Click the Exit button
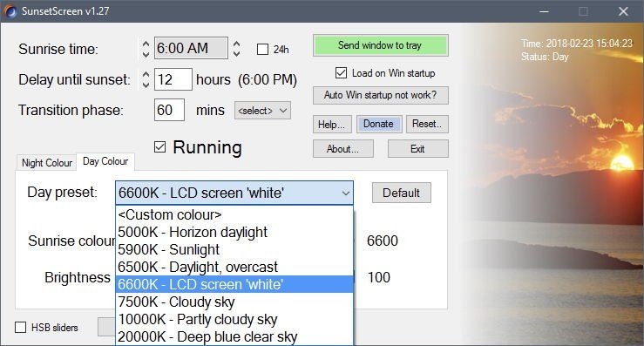 click(x=417, y=149)
